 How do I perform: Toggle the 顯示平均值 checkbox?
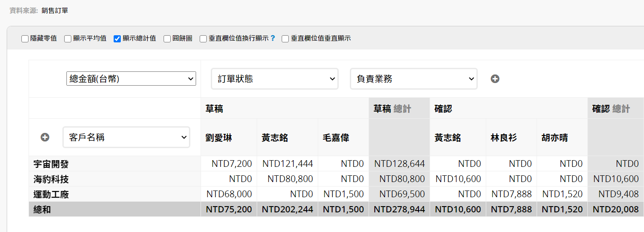[x=68, y=39]
